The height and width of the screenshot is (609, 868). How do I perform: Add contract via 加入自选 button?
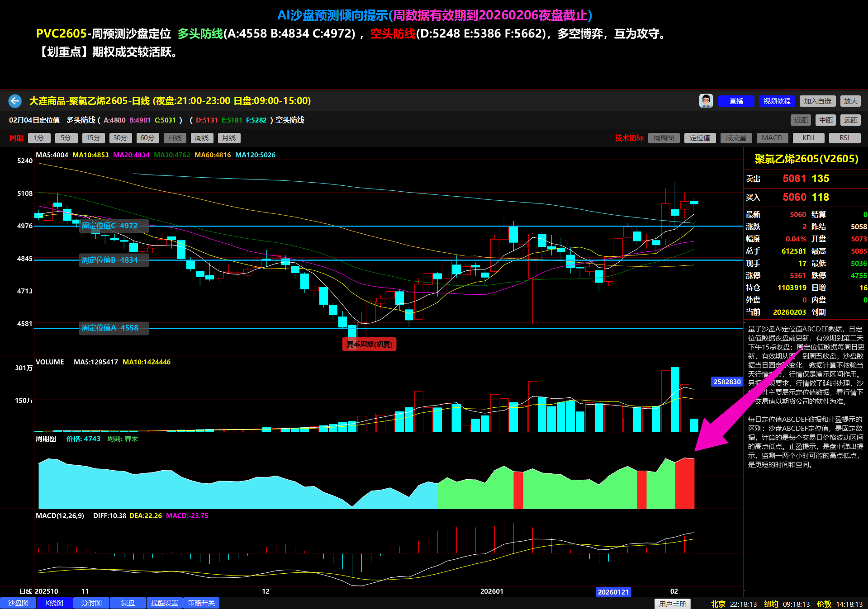817,101
